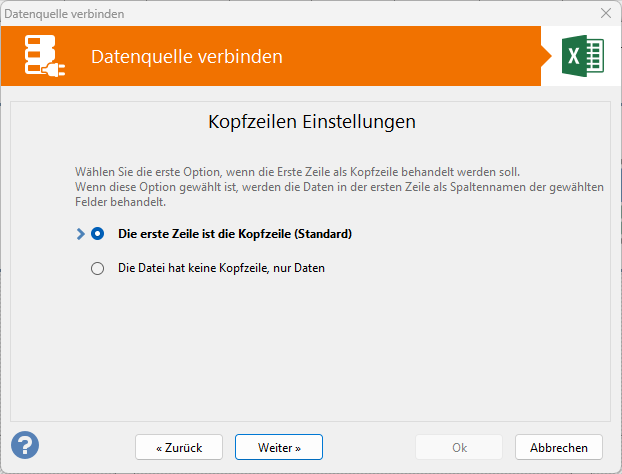Viewport: 622px width, 474px height.
Task: Click the blue arrow beside the first option
Action: [80, 234]
